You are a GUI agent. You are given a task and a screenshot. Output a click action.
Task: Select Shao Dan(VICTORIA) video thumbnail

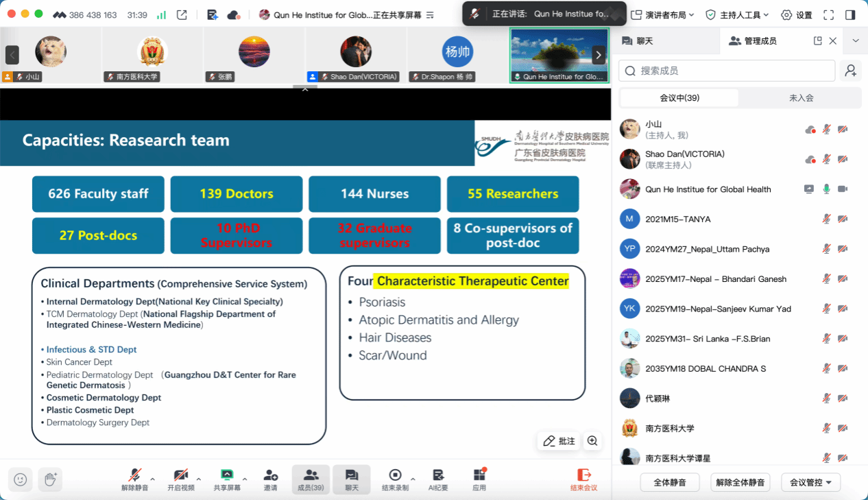coord(356,55)
